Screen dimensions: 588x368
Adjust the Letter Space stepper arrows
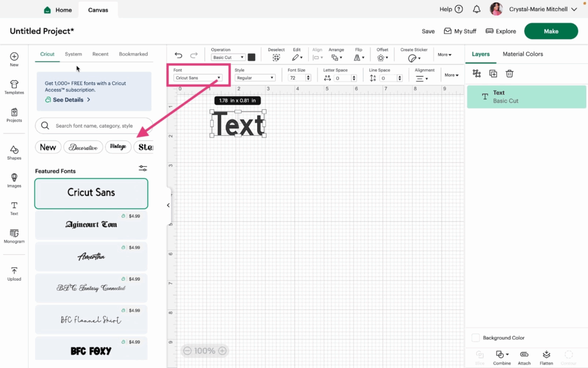(x=354, y=78)
